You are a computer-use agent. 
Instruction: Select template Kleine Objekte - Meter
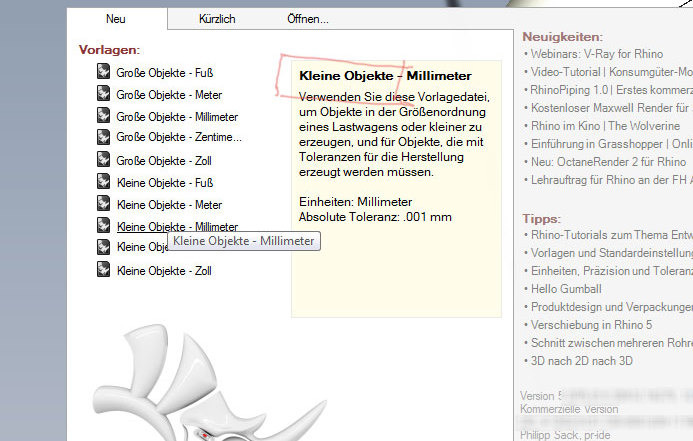pos(169,205)
